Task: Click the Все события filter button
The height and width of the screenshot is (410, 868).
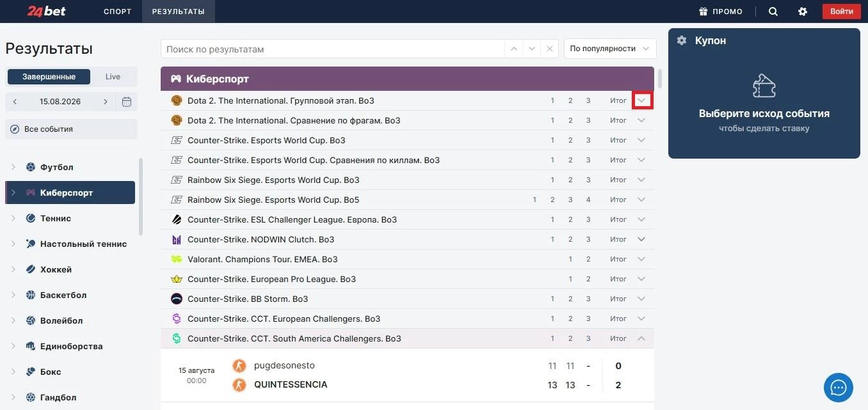Action: tap(71, 129)
